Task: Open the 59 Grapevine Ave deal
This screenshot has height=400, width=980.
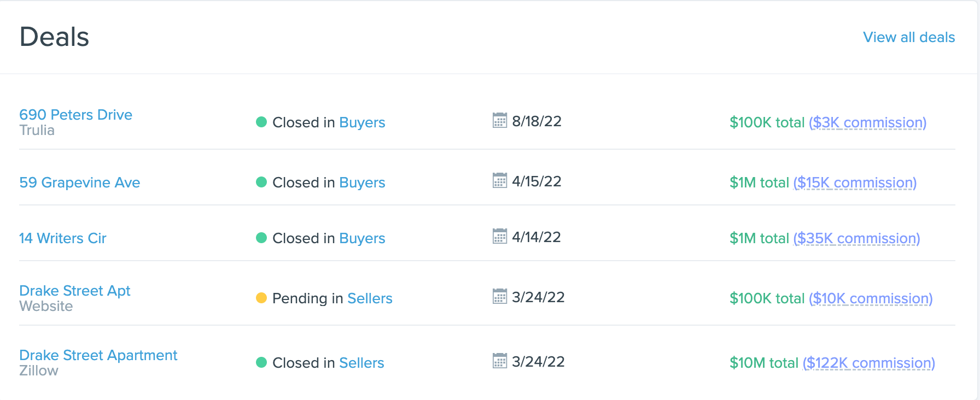Action: [79, 183]
